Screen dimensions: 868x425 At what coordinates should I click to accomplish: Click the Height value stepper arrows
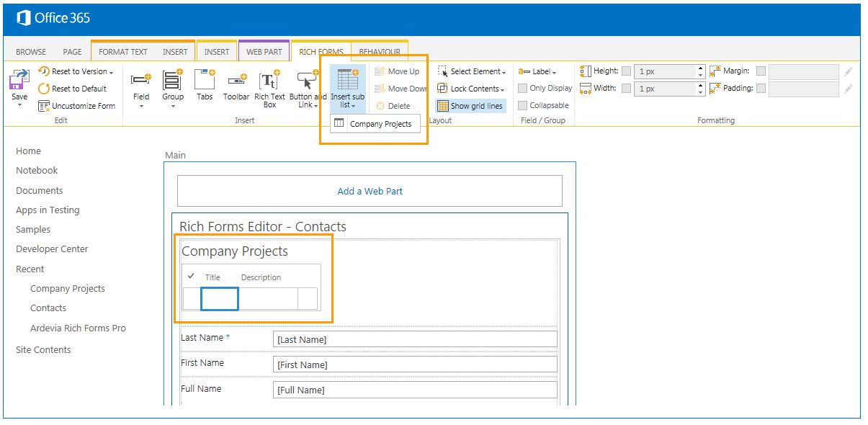point(701,71)
